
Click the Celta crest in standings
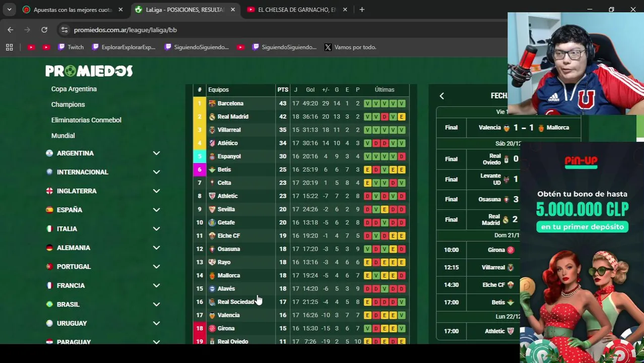coord(212,183)
